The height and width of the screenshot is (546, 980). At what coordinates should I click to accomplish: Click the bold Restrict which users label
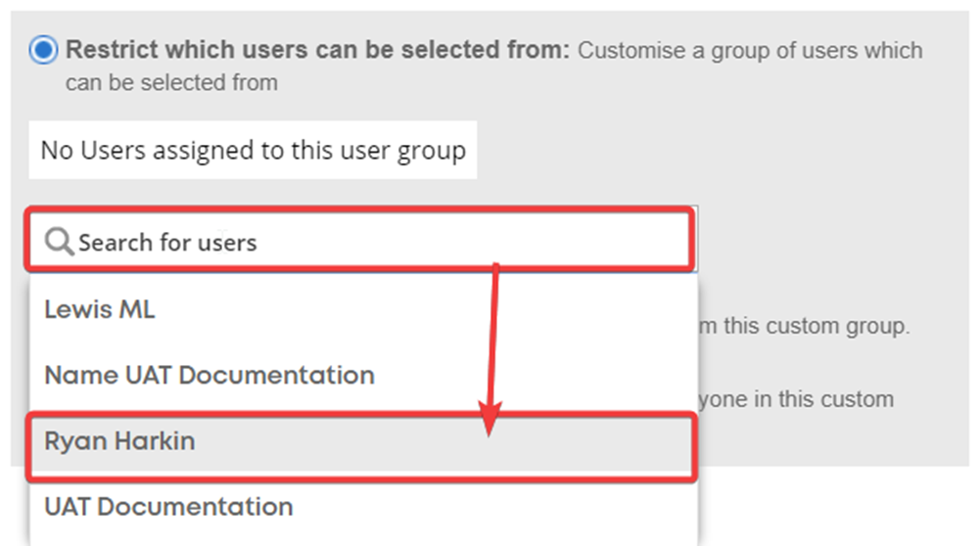317,49
